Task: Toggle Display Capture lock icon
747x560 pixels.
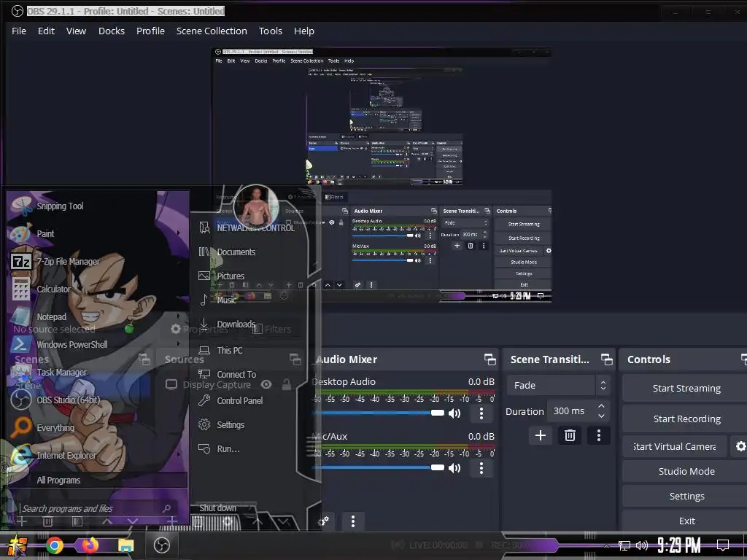Action: click(286, 384)
